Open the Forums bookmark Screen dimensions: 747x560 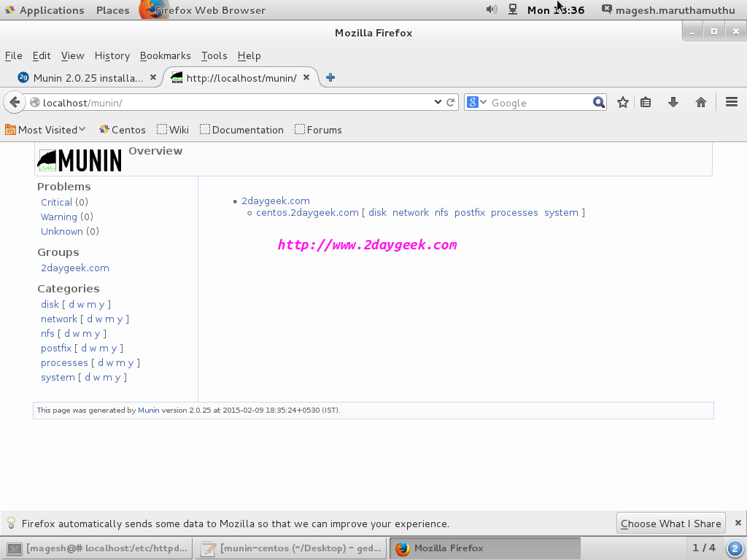coord(318,130)
